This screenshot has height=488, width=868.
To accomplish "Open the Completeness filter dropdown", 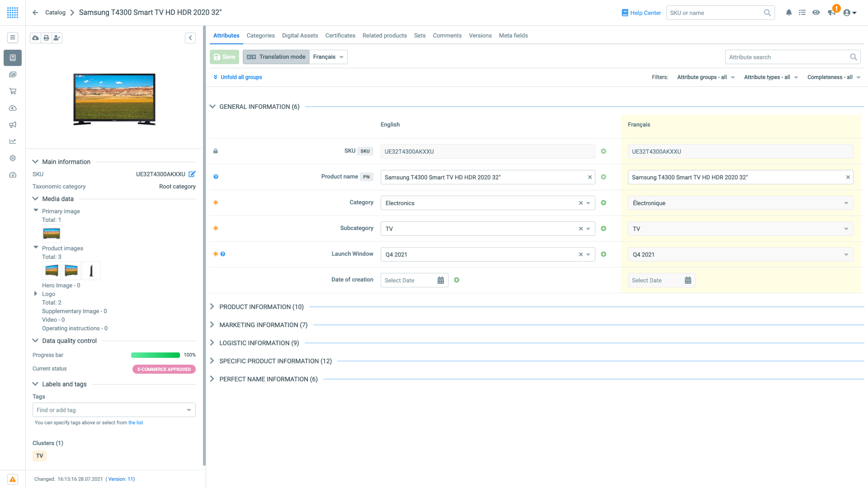I will [x=833, y=77].
